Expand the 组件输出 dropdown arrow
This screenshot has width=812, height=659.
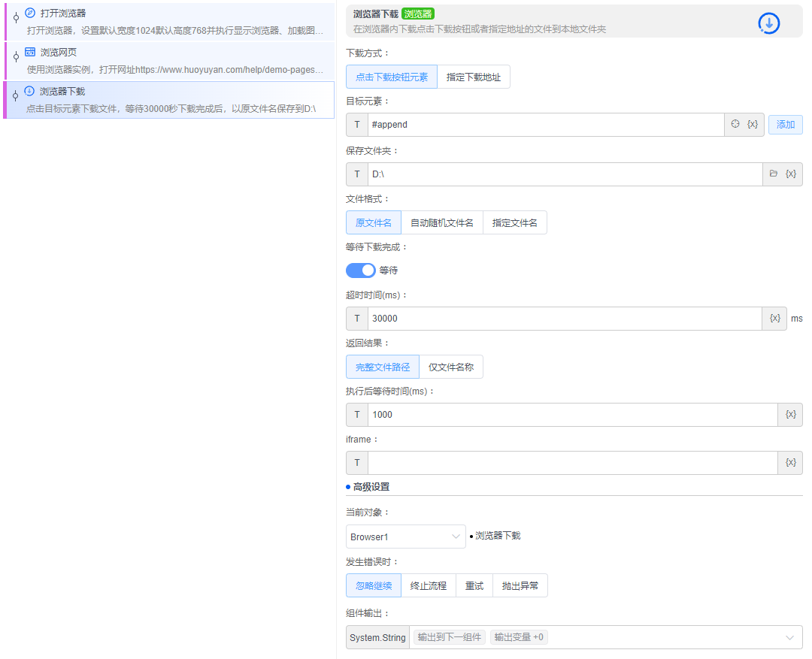click(x=789, y=638)
